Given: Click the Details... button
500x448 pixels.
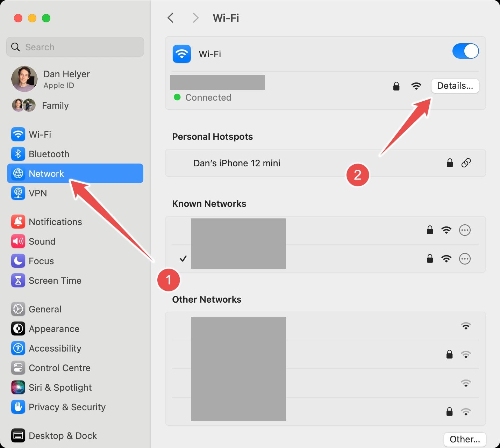Looking at the screenshot, I should pyautogui.click(x=455, y=86).
